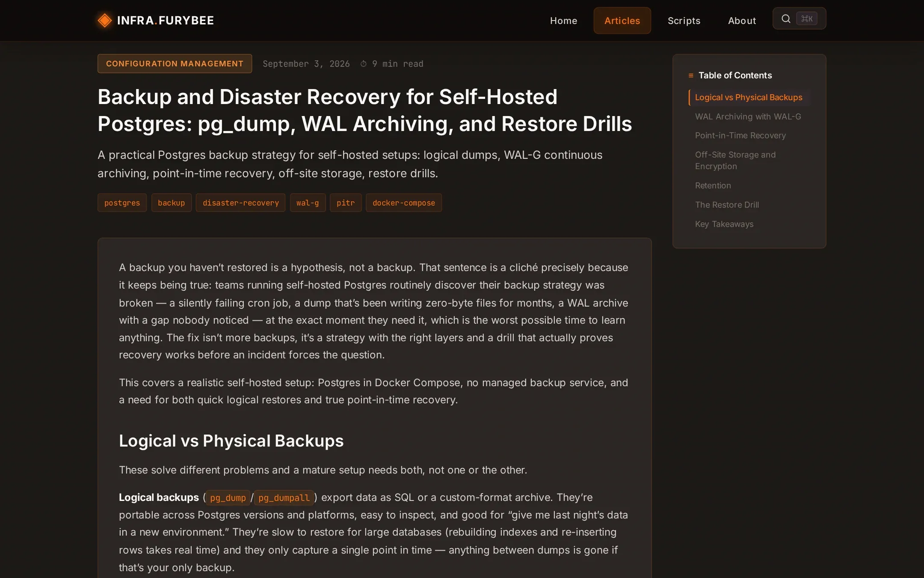This screenshot has height=578, width=924.
Task: Filter by the disaster-recovery tag
Action: tap(241, 203)
